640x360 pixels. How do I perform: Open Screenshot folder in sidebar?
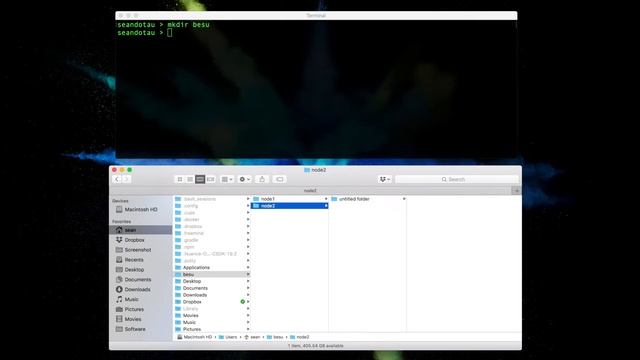tap(141, 250)
